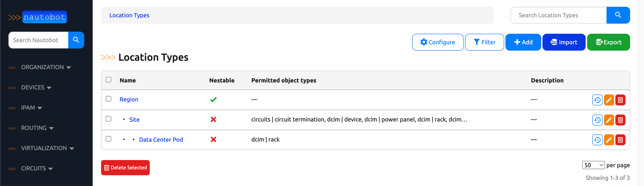Delete selected location types

click(x=125, y=167)
